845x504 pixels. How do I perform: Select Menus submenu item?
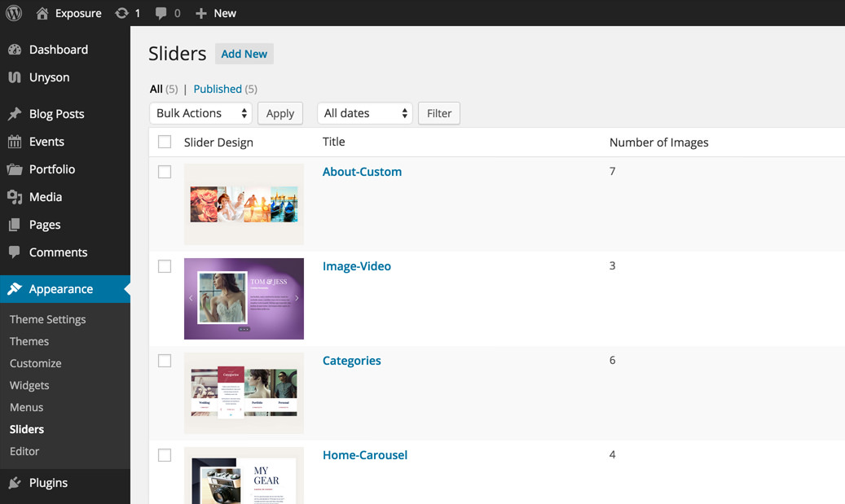click(x=26, y=408)
